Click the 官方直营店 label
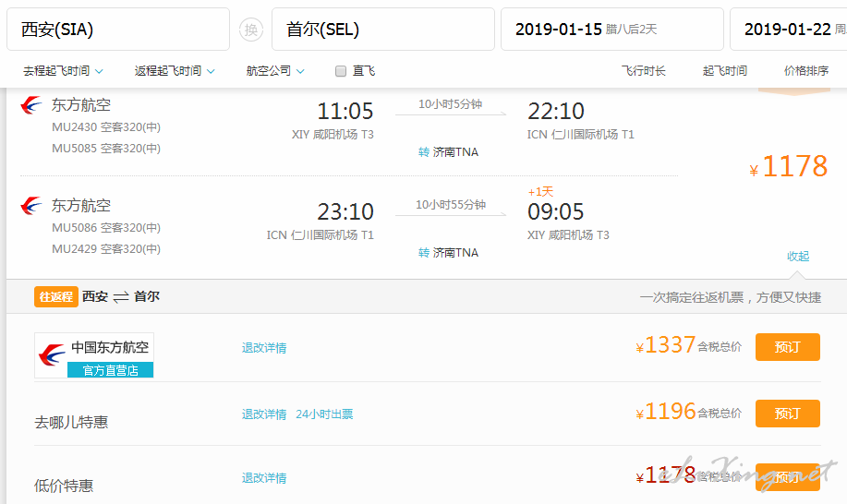Viewport: 847px width, 504px height. click(110, 370)
